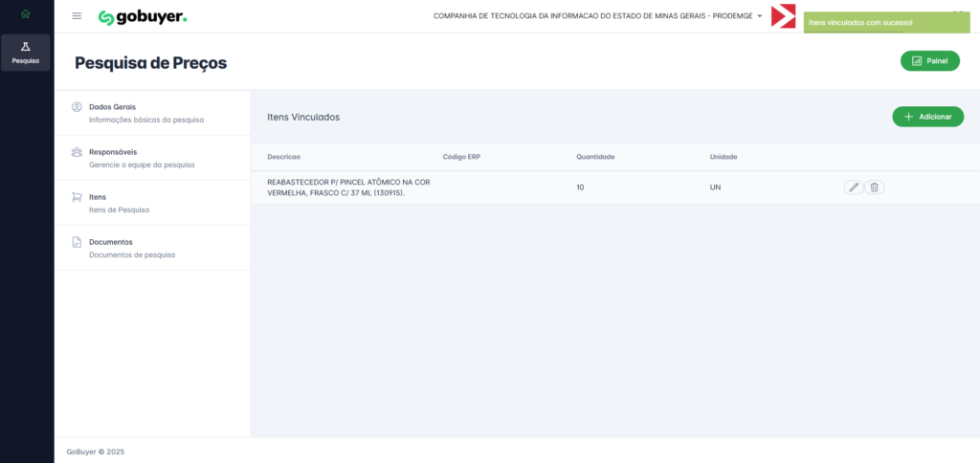
Task: Toggle the hamburger menu icon
Action: pyautogui.click(x=77, y=16)
